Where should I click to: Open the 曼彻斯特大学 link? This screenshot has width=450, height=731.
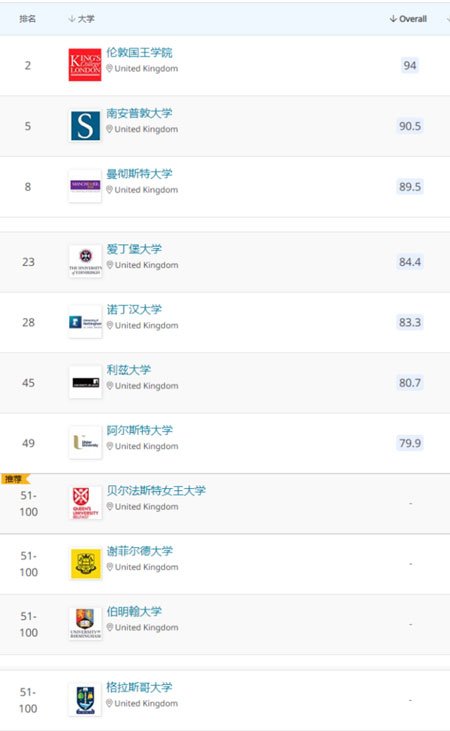[139, 174]
